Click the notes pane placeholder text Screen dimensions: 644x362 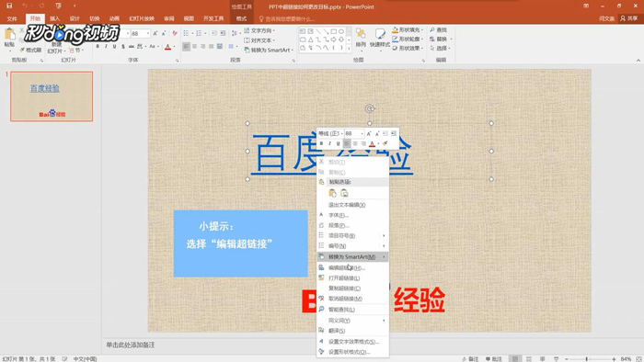click(x=131, y=345)
